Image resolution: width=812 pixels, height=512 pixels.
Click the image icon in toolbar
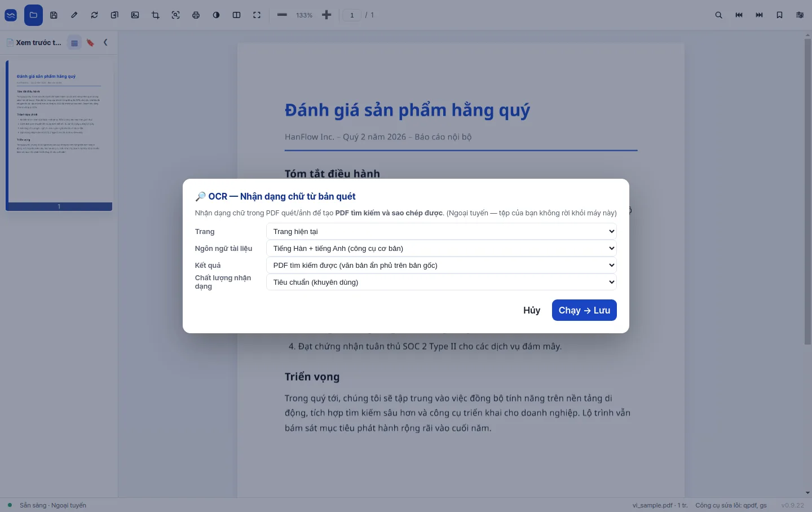coord(135,15)
